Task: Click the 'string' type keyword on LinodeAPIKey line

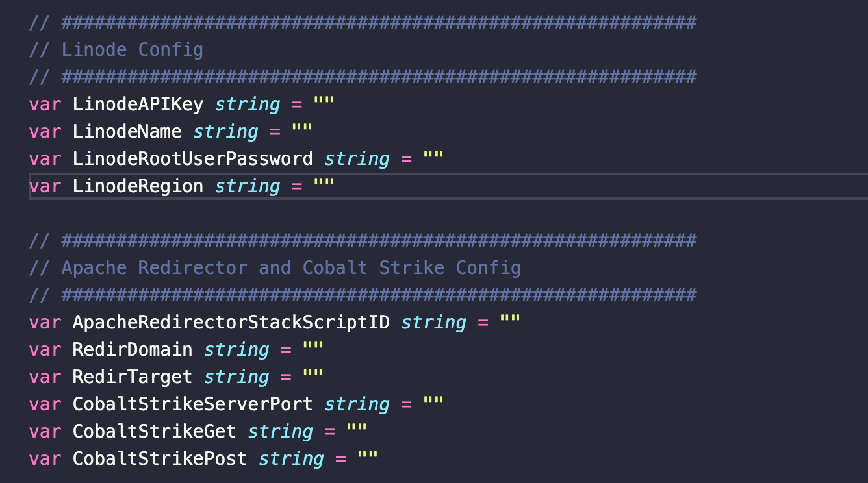Action: tap(248, 105)
